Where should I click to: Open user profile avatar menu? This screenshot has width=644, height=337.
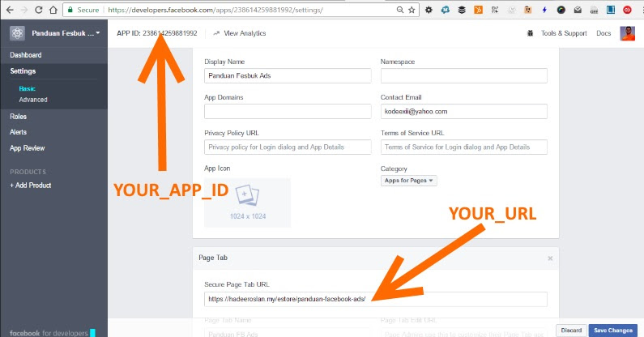[x=627, y=33]
